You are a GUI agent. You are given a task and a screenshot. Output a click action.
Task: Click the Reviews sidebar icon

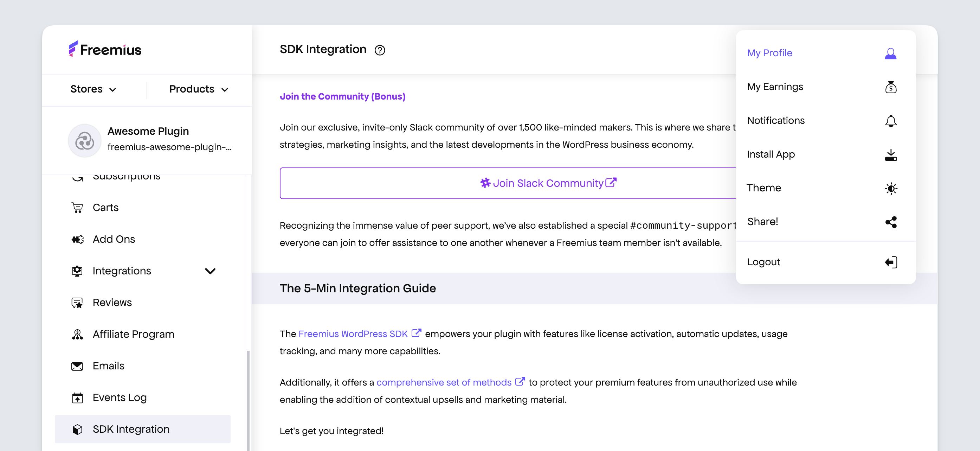[77, 303]
